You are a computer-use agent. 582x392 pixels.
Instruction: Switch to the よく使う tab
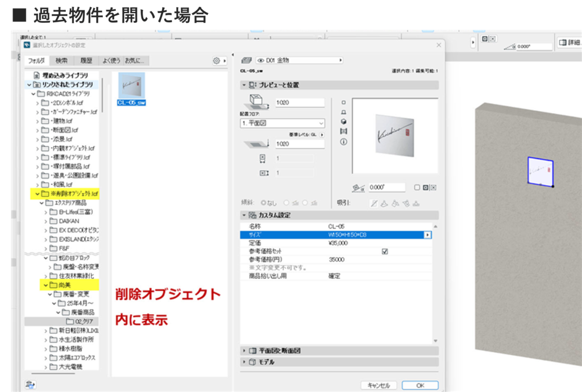click(111, 60)
